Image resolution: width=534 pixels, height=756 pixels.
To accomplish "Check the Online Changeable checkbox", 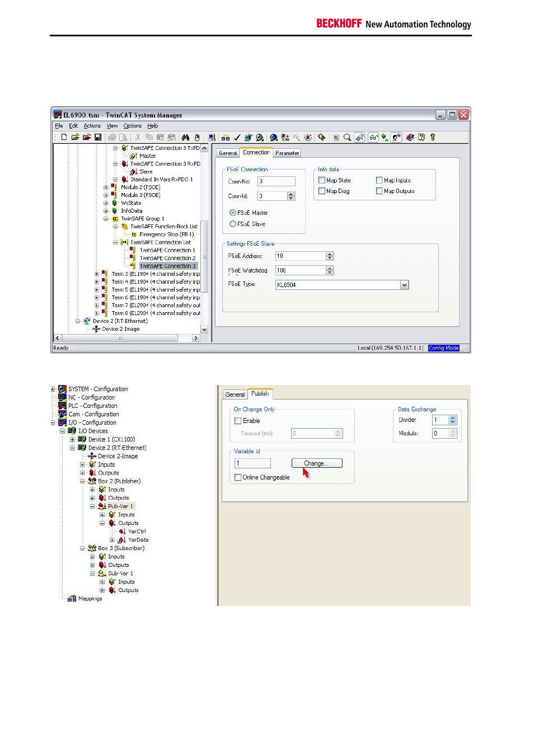I will click(x=238, y=477).
